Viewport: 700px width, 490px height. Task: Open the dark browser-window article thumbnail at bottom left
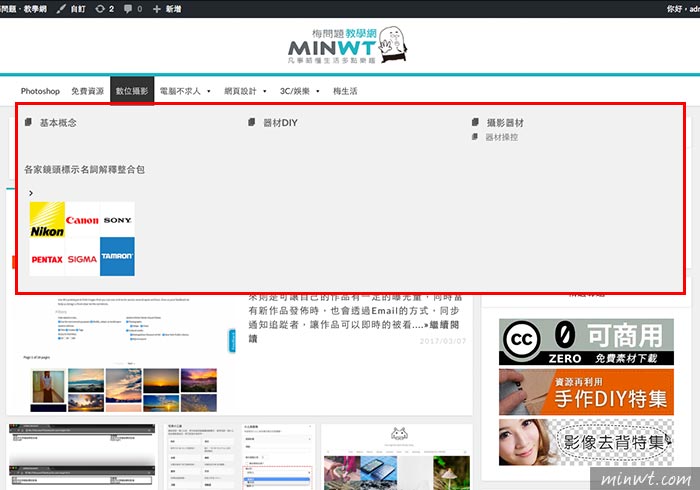[82, 456]
